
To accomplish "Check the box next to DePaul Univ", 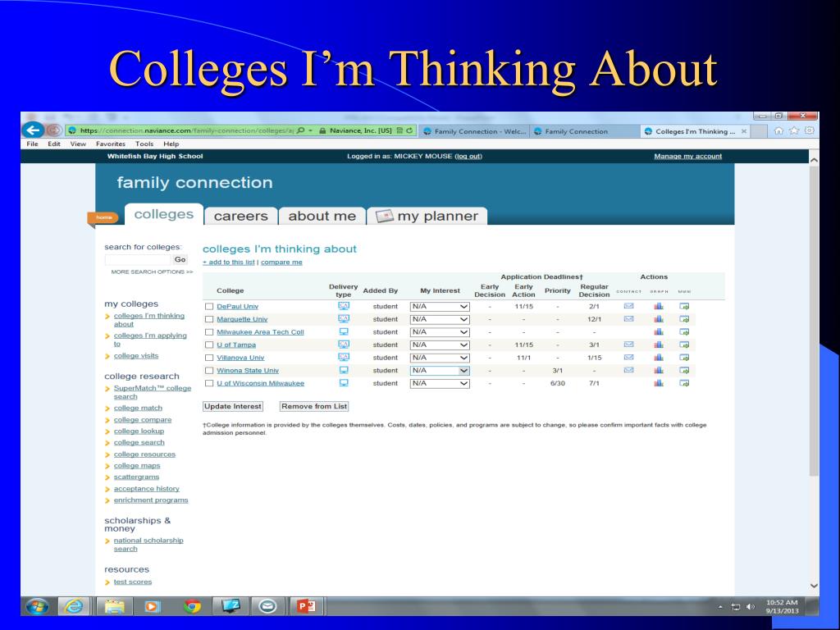I will (x=209, y=307).
